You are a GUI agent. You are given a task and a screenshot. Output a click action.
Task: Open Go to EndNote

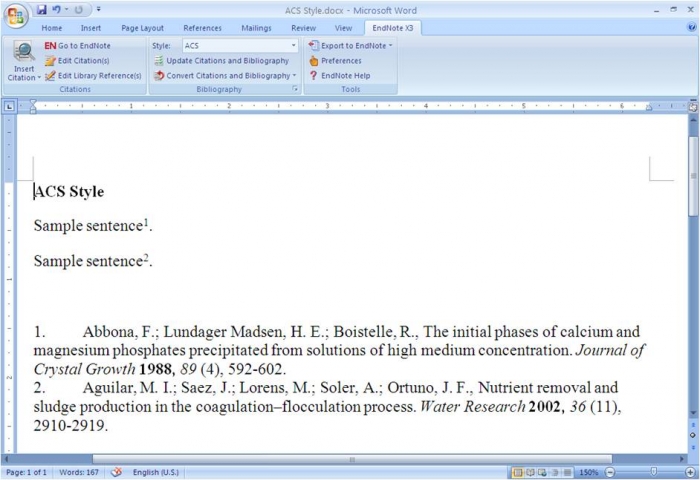pyautogui.click(x=77, y=46)
